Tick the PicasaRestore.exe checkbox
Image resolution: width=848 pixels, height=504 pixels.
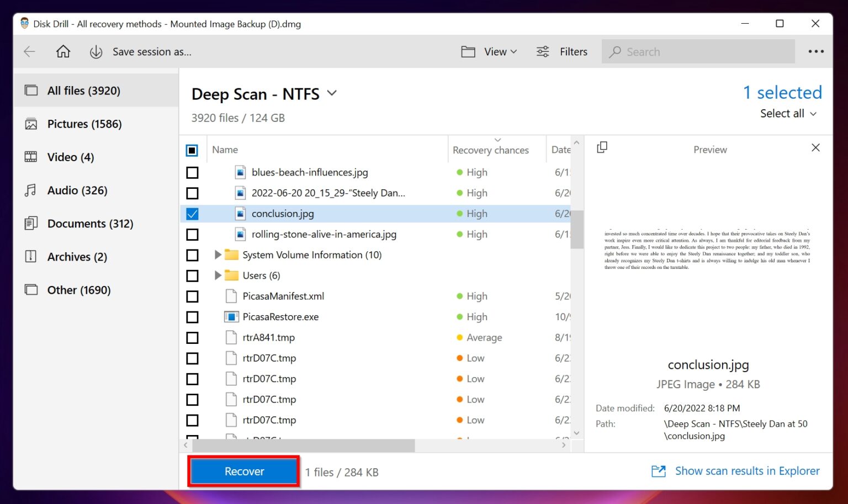[x=192, y=317]
